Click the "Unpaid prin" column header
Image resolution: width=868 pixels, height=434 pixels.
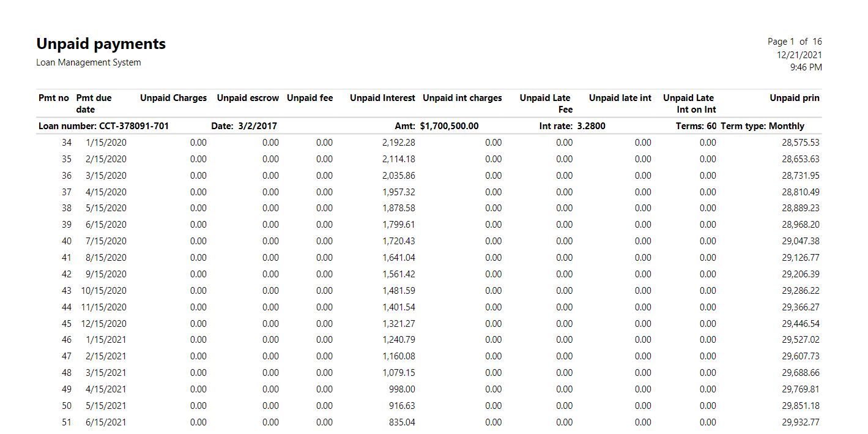(x=794, y=98)
